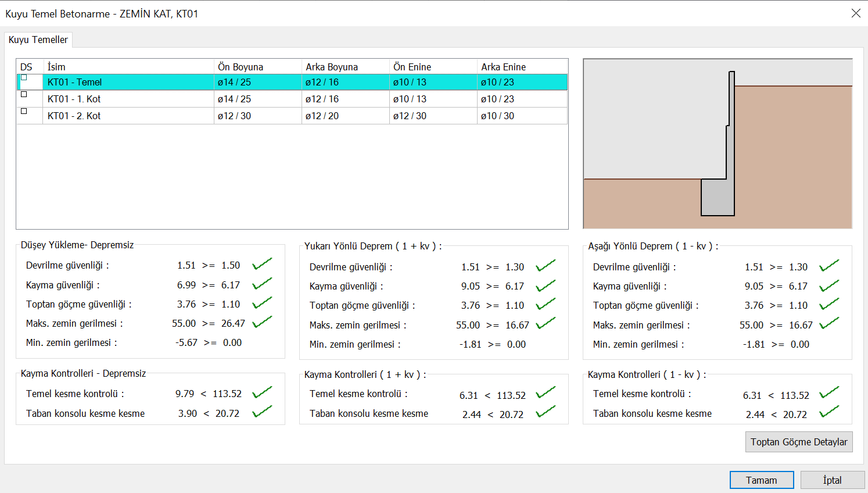
Task: Click Taban konsolu checkmark in Kayma Kontrolleri (1 + kv)
Action: [546, 413]
